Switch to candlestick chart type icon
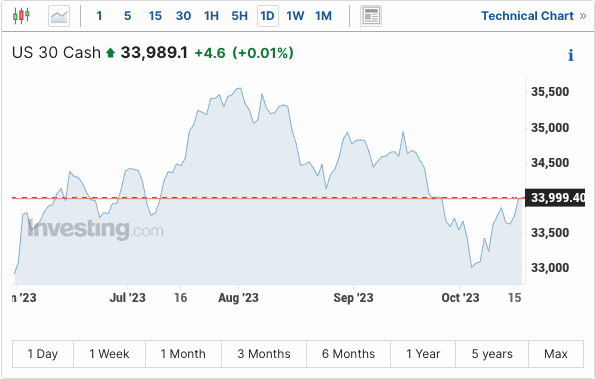 pos(21,16)
